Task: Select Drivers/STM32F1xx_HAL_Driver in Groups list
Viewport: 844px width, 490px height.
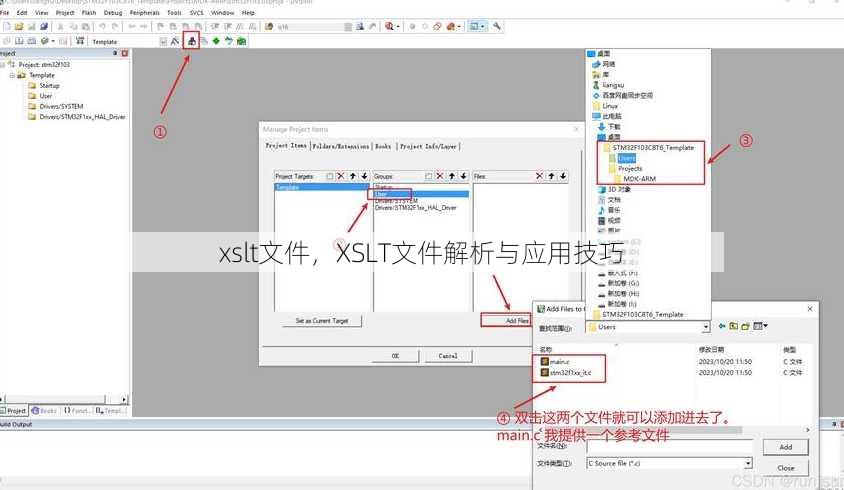Action: point(416,208)
